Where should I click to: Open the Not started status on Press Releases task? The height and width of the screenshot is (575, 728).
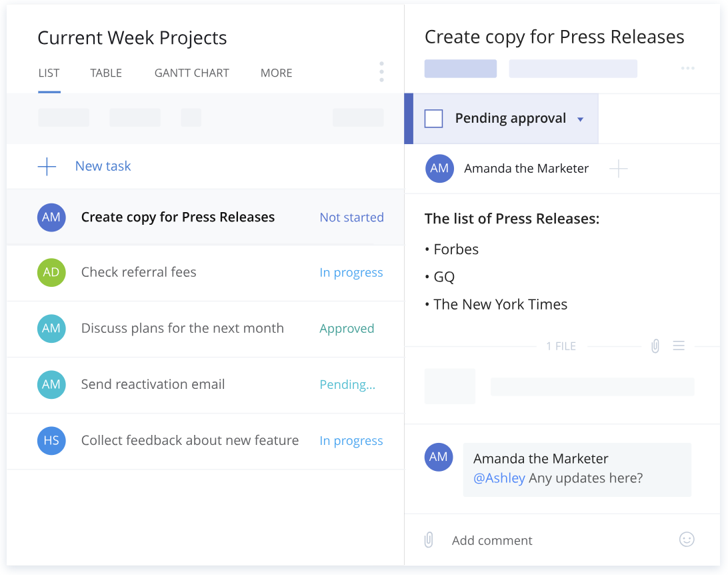point(351,217)
